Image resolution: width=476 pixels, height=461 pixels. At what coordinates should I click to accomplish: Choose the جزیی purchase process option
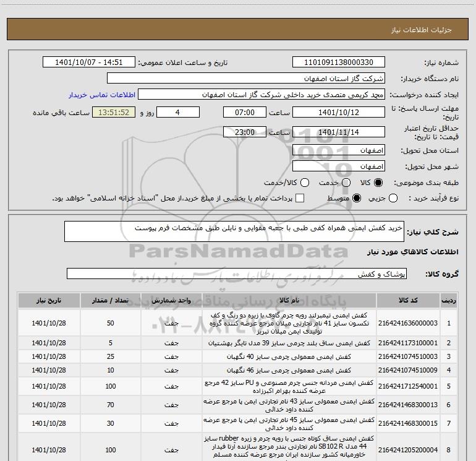point(393,198)
